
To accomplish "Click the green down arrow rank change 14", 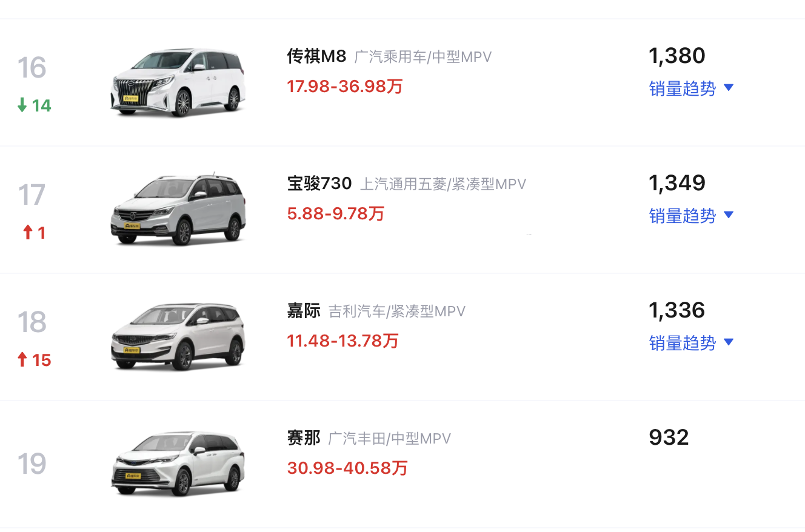I will (34, 106).
